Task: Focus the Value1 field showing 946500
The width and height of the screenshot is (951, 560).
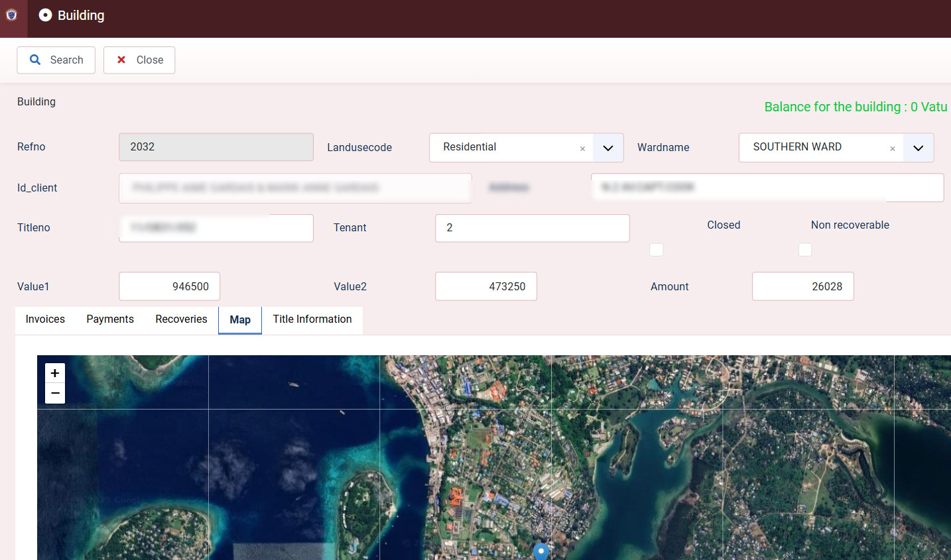Action: point(170,286)
